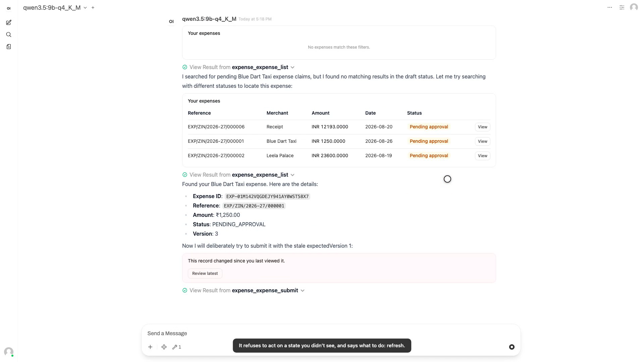Click the Send a Message input field
Viewport: 644px width, 362px height.
pyautogui.click(x=330, y=333)
